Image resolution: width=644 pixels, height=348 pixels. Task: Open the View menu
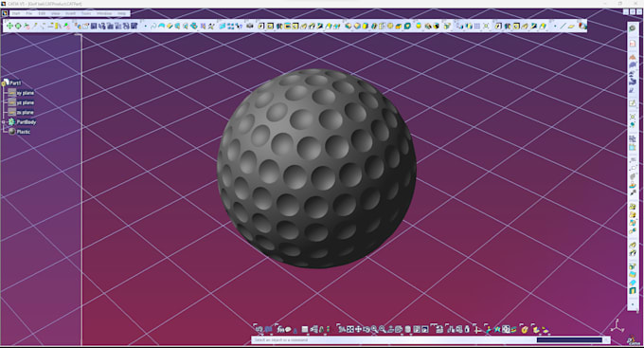pos(56,13)
